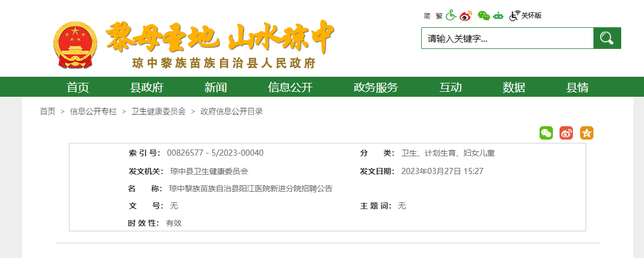Click the 黎母圣地 山水琼中 banner title

[219, 38]
